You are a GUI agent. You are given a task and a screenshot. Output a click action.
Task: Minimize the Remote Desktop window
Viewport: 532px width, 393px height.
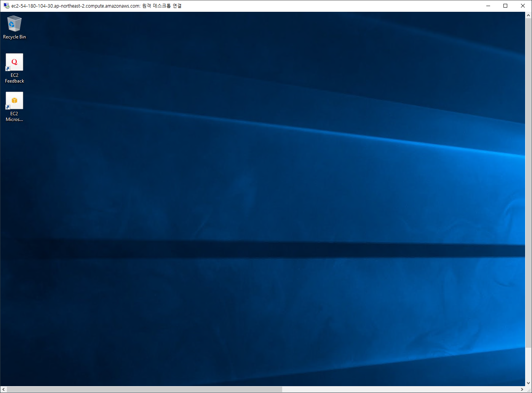[x=488, y=6]
